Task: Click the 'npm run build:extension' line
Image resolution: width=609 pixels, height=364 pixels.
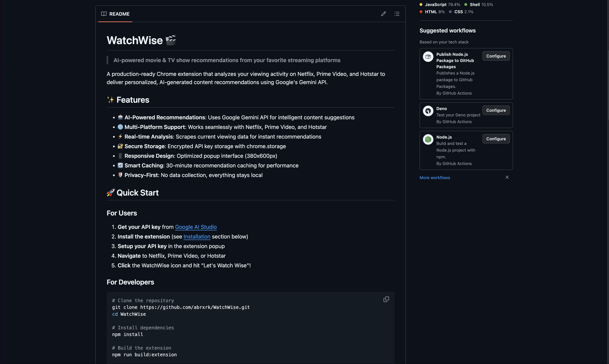Action: tap(144, 355)
